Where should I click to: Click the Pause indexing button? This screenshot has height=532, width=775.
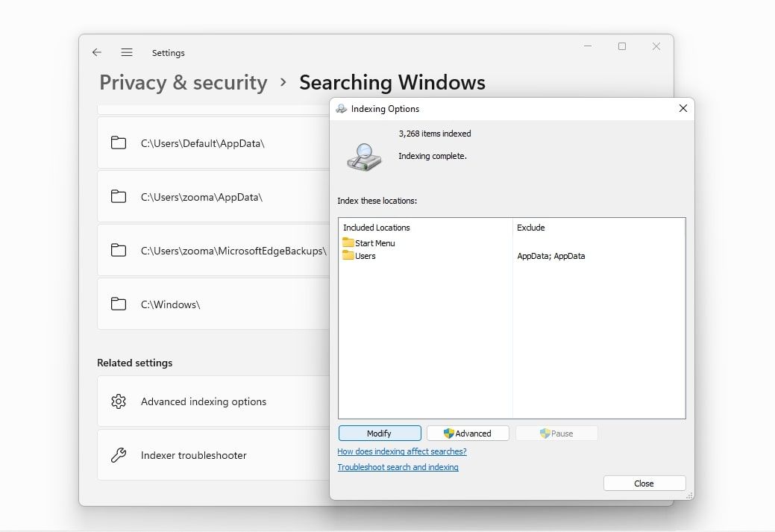(x=556, y=433)
